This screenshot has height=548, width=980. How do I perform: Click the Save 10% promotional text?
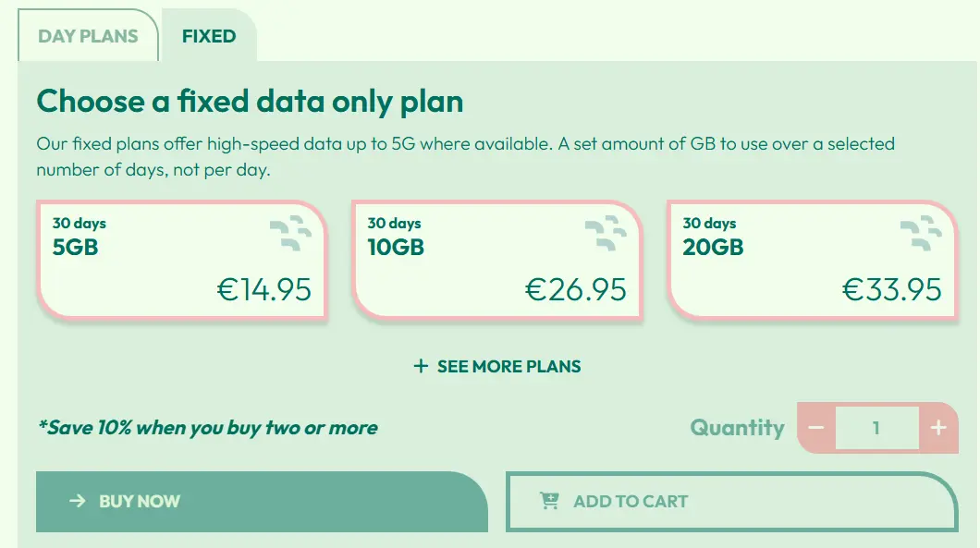tap(205, 428)
